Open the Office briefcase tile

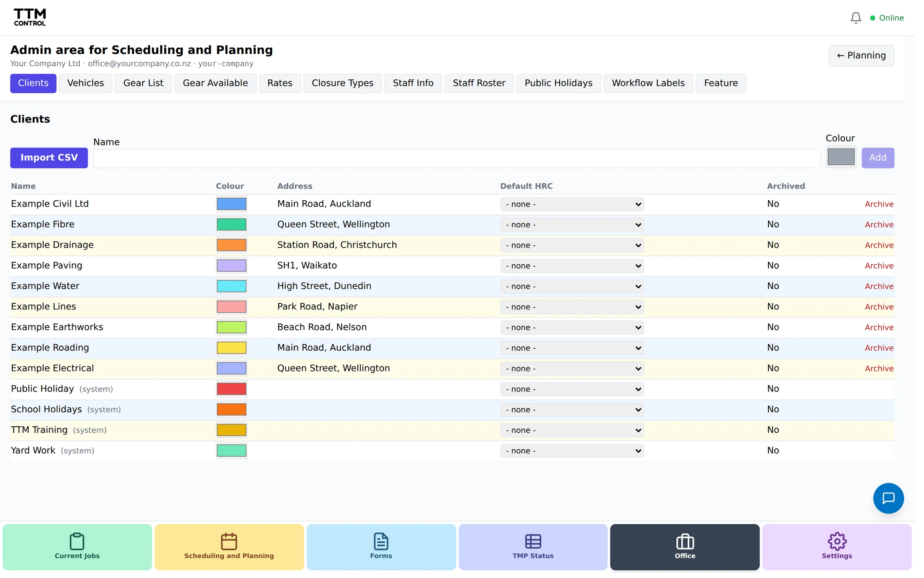[x=685, y=547]
